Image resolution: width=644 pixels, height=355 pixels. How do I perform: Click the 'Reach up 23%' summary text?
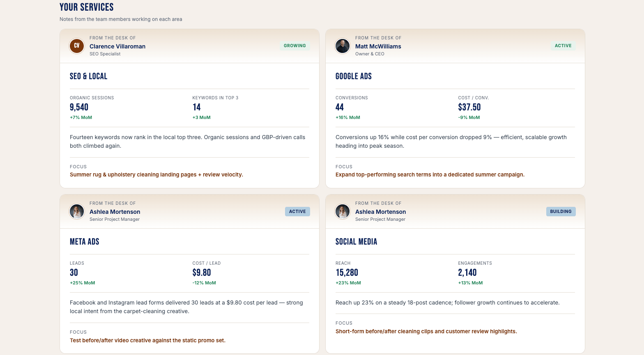[448, 302]
